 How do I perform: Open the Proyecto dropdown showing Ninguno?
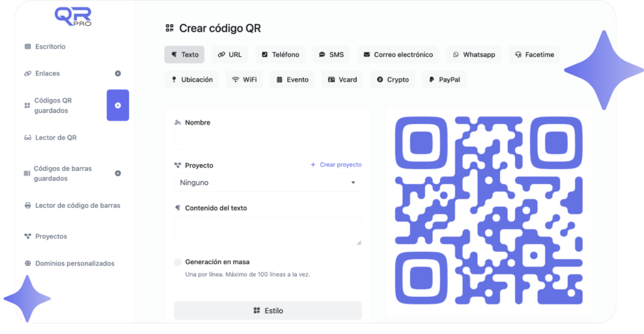point(268,182)
